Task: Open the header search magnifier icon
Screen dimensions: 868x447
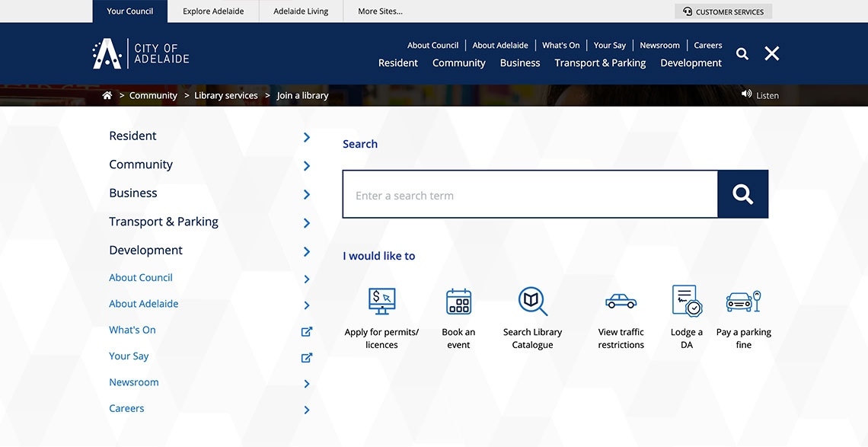Action: [742, 54]
